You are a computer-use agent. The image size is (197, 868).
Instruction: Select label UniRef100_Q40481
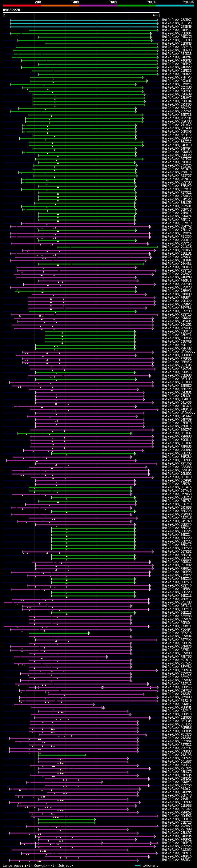[x=177, y=264]
